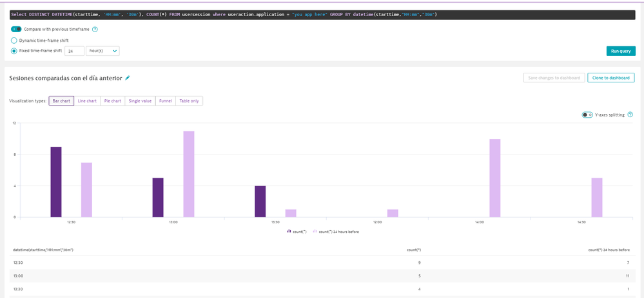Select the Single value visualization
Image resolution: width=644 pixels, height=298 pixels.
(140, 101)
